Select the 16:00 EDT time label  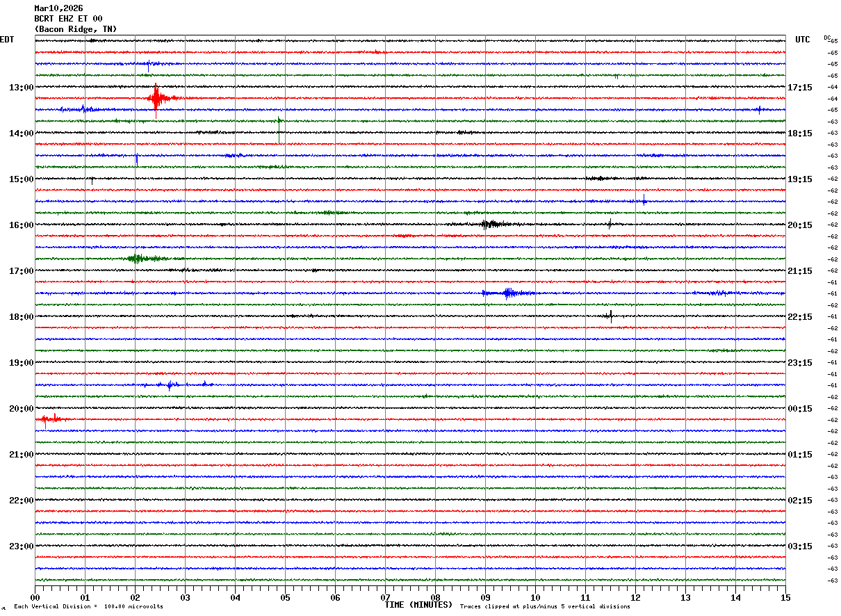click(x=22, y=225)
